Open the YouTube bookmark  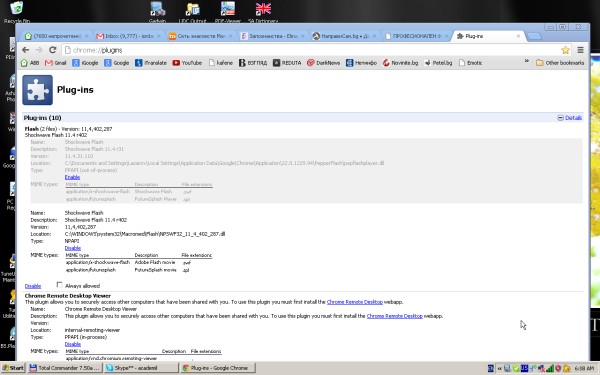(x=187, y=63)
